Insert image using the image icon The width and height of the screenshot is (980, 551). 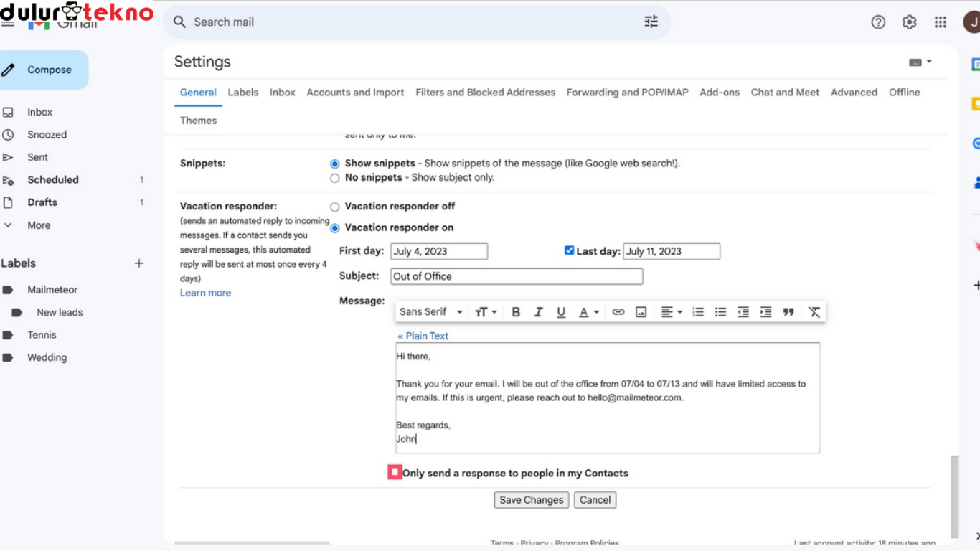[641, 312]
